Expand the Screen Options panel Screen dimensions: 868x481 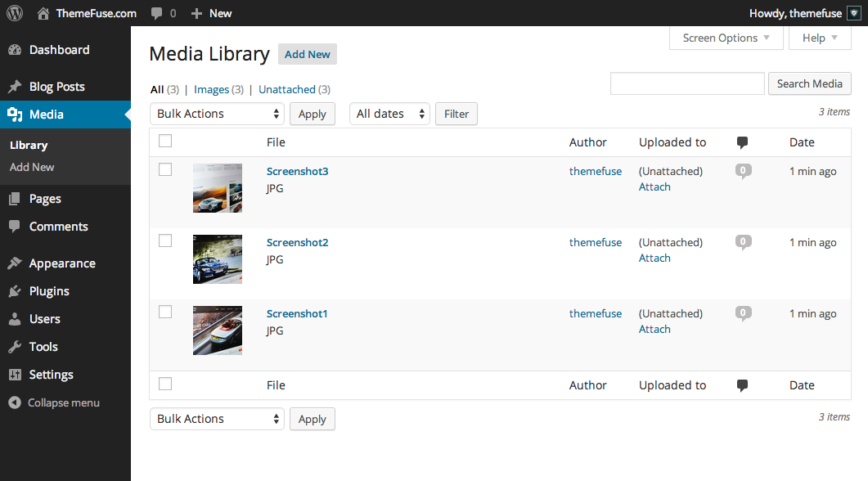click(726, 38)
